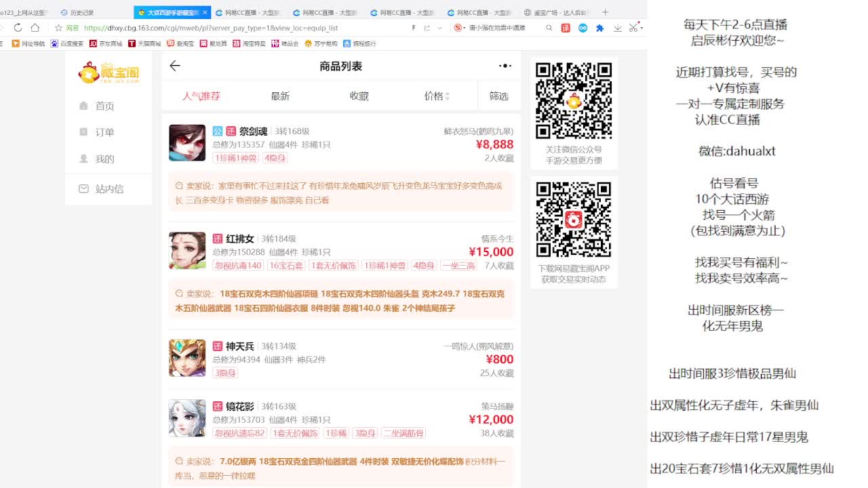The height and width of the screenshot is (488, 868).
Task: Open the 天猫商城 bookmark
Action: (144, 43)
